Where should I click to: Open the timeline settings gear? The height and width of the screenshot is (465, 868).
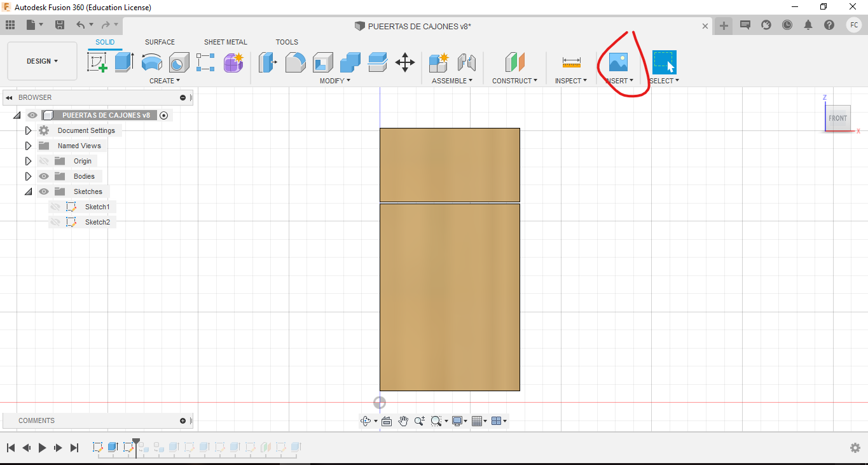point(855,448)
